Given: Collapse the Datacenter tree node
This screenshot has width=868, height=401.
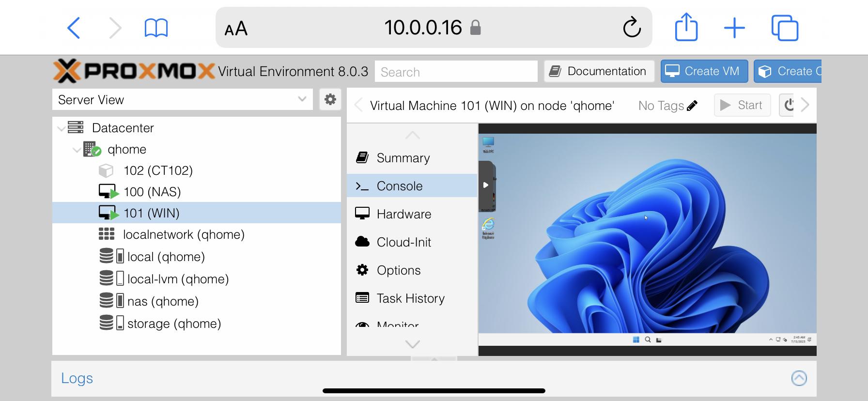Looking at the screenshot, I should pyautogui.click(x=61, y=128).
